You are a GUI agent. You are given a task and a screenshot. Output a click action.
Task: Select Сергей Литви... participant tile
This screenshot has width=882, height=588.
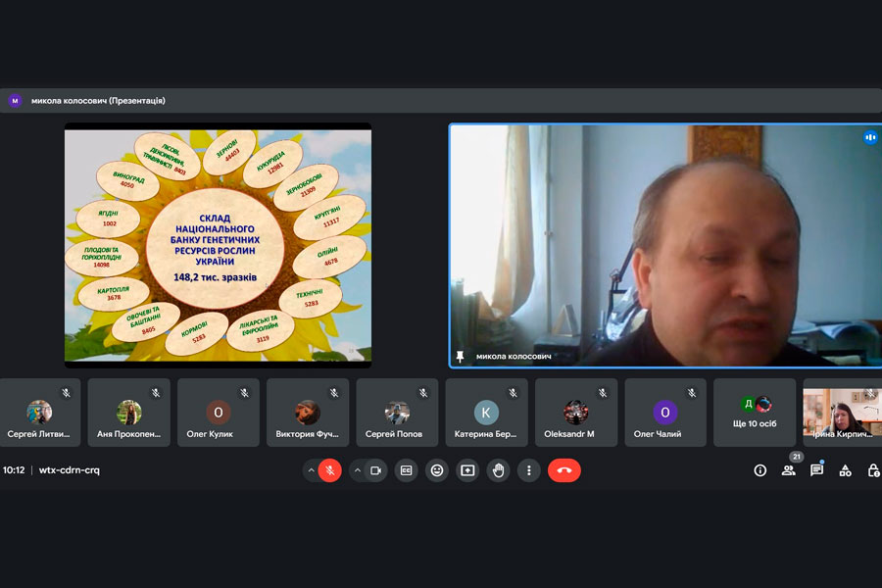39,413
